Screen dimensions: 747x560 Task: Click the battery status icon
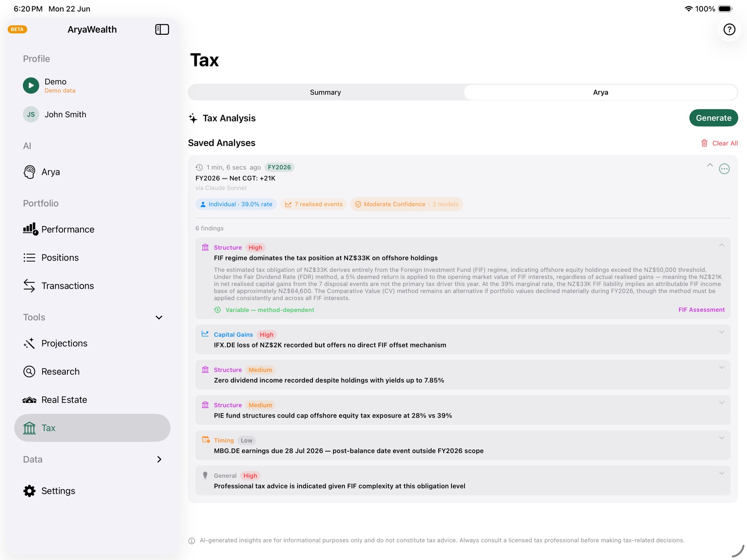click(x=725, y=9)
